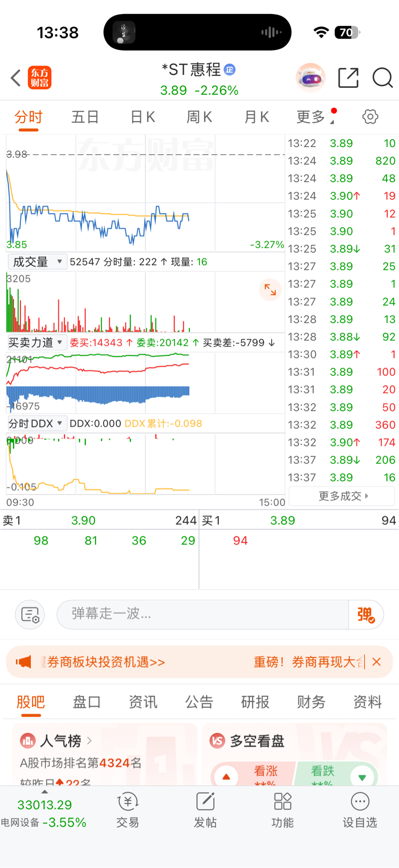Tap the 3.89 -2.26% price header
This screenshot has height=868, width=399.
coord(199,90)
